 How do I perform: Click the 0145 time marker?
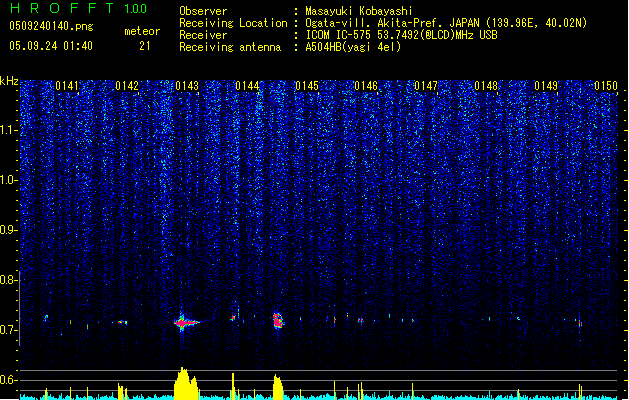[307, 86]
